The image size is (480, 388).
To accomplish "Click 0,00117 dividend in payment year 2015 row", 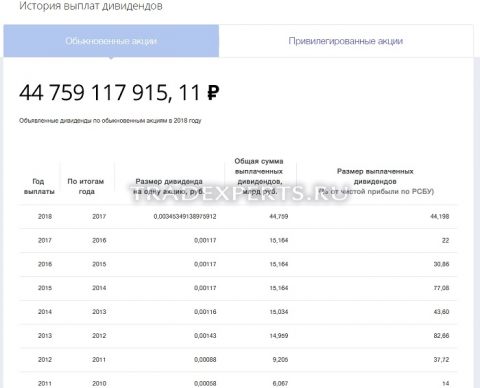I will tap(205, 288).
